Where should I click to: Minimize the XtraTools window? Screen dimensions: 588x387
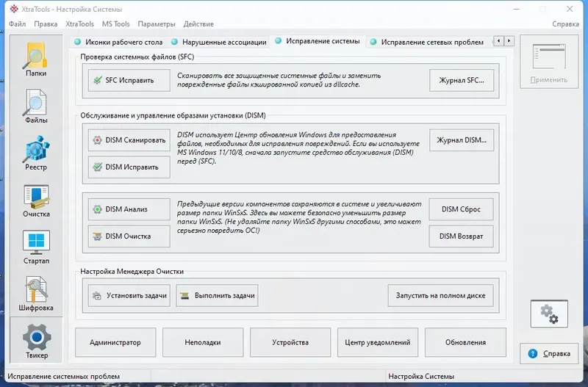[x=517, y=9]
